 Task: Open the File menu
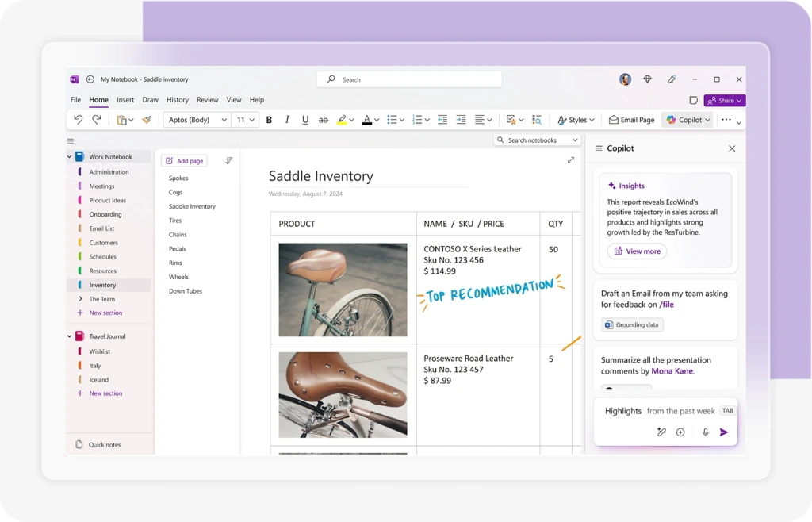click(x=75, y=99)
